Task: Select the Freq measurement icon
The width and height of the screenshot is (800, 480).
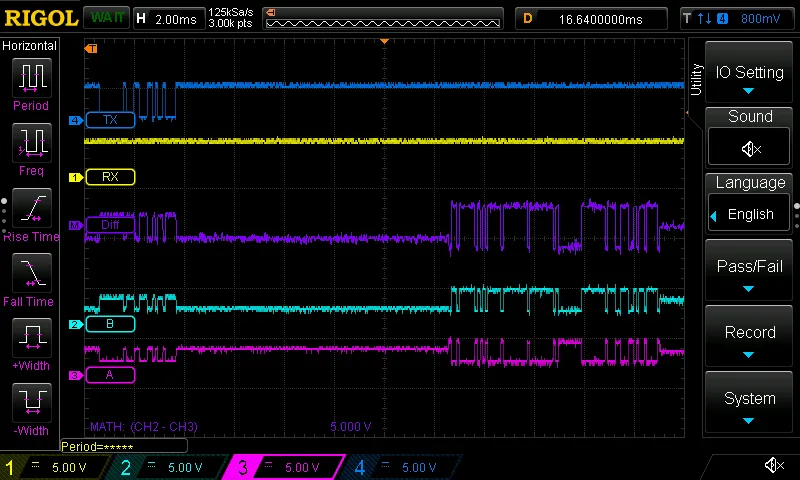Action: click(31, 142)
